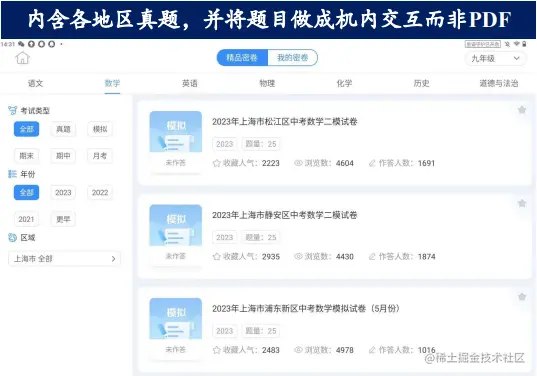Click 作答人数 pencil icon of 静安区 paper
This screenshot has height=376, width=537.
[372, 256]
